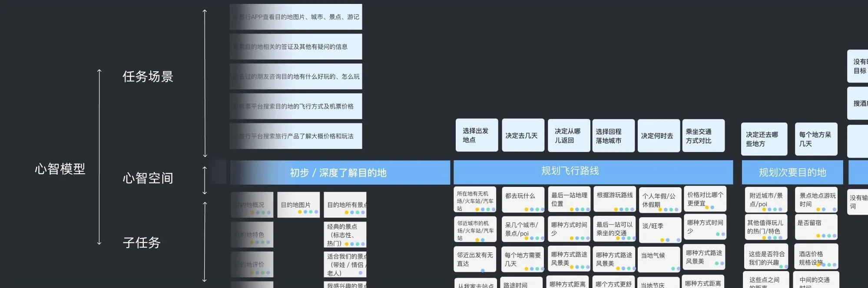This screenshot has height=288, width=868.
Task: Open the card about 旅行APP查看目的地图片
Action: coord(296,17)
